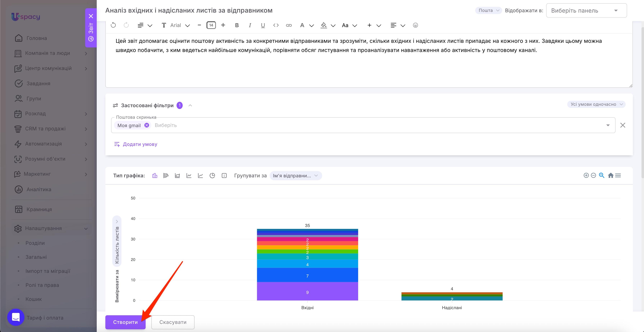Select the line chart type
This screenshot has height=332, width=644.
(x=189, y=176)
